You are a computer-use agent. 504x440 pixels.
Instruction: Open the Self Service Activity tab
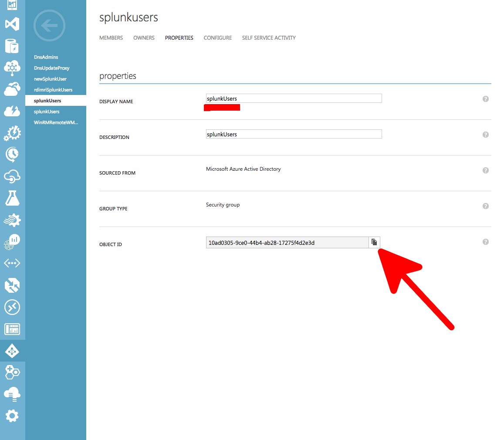coord(269,38)
